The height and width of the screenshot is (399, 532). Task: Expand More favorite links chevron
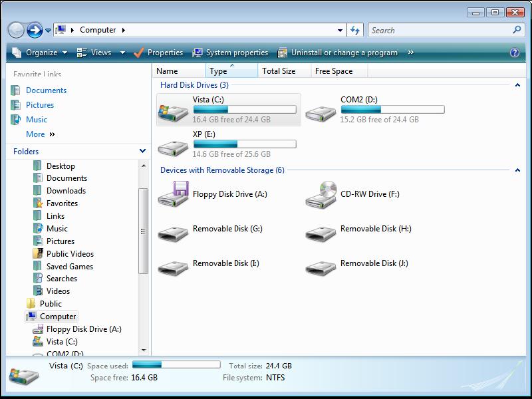[x=52, y=134]
